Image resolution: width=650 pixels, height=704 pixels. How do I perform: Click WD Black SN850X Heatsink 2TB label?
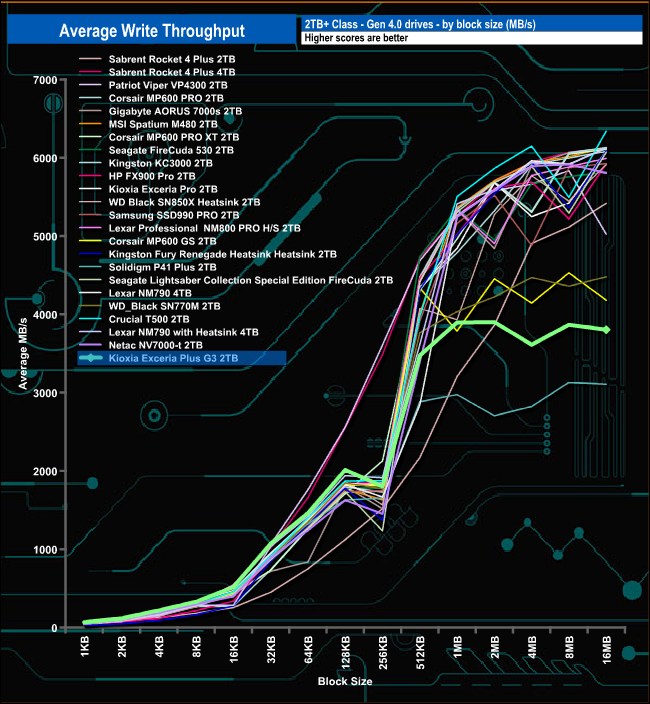(184, 202)
